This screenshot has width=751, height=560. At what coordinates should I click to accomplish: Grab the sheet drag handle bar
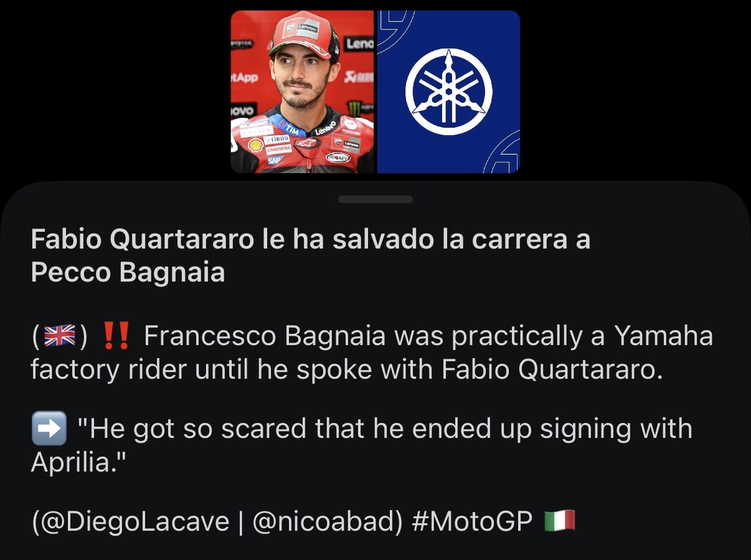click(375, 199)
